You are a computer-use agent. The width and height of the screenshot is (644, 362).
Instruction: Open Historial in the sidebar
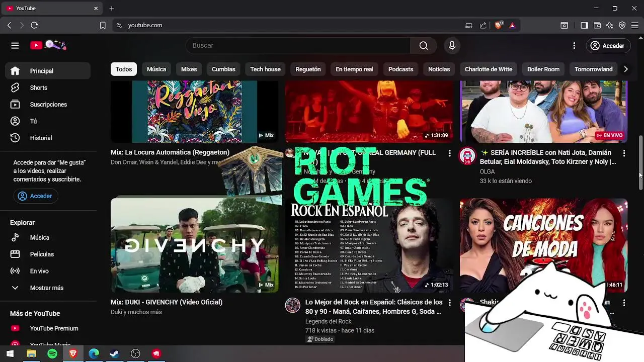[x=48, y=138]
